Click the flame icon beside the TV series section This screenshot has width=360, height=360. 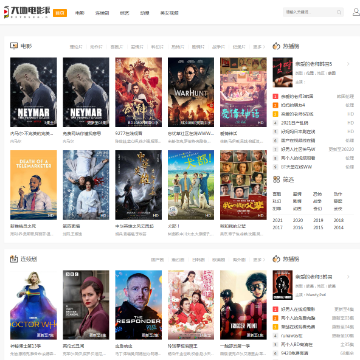pyautogui.click(x=276, y=259)
